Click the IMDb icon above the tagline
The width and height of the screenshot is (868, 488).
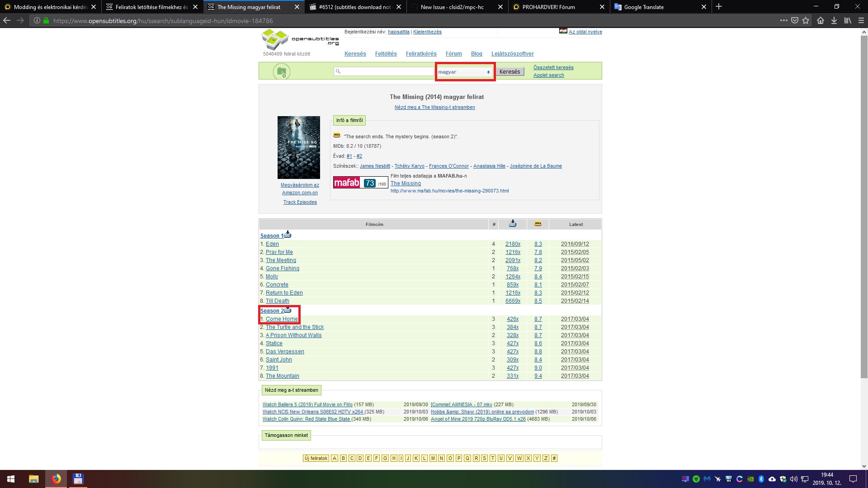coord(336,136)
